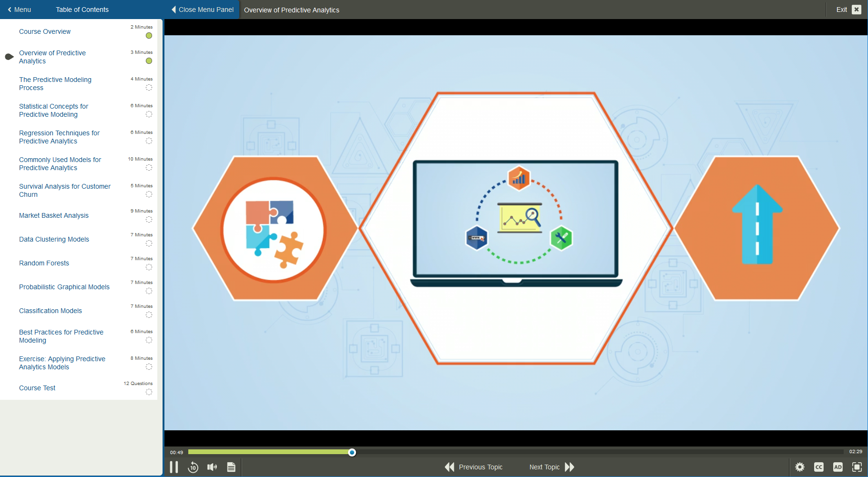Open the Menu with the back chevron

point(19,9)
